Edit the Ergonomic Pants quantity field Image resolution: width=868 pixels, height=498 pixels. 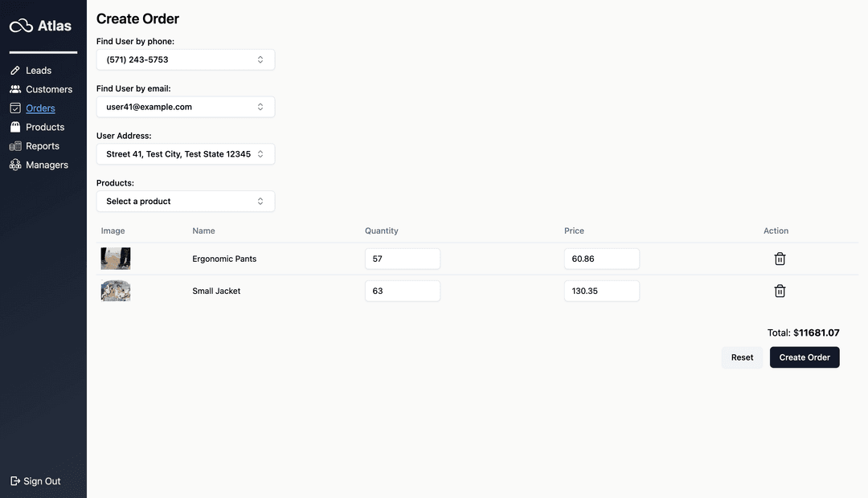point(402,259)
